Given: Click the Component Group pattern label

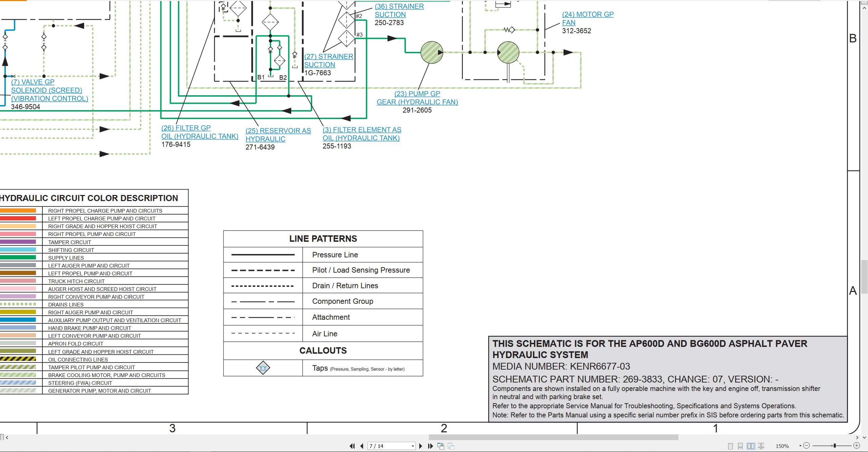Looking at the screenshot, I should (343, 301).
